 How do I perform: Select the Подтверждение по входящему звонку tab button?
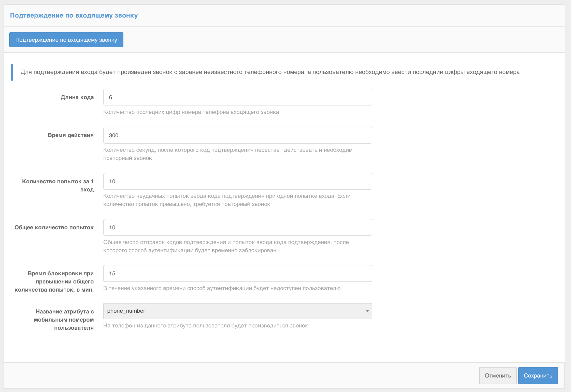pos(66,40)
